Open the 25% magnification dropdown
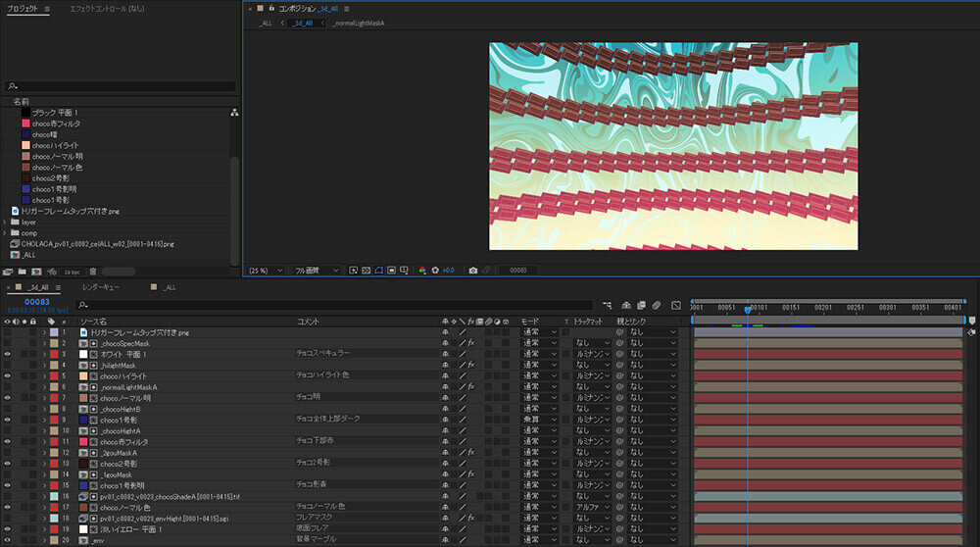The width and height of the screenshot is (980, 547). coord(266,270)
